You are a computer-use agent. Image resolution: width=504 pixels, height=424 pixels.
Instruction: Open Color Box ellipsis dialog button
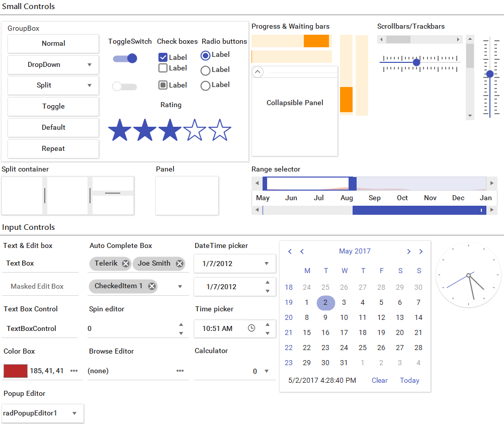tap(74, 371)
